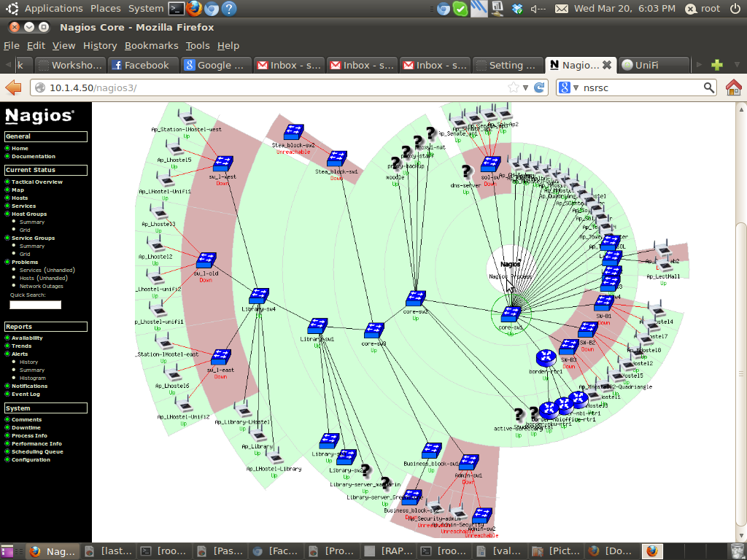Switch to the Facebook tab
Viewport: 747px width, 560px height.
pos(143,65)
